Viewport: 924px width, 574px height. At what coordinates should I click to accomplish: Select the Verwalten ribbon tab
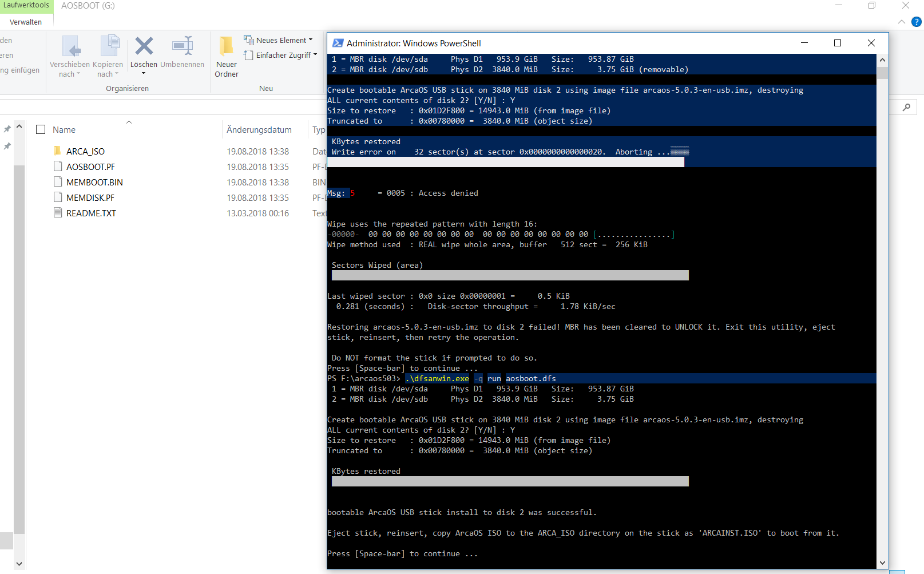coord(26,22)
